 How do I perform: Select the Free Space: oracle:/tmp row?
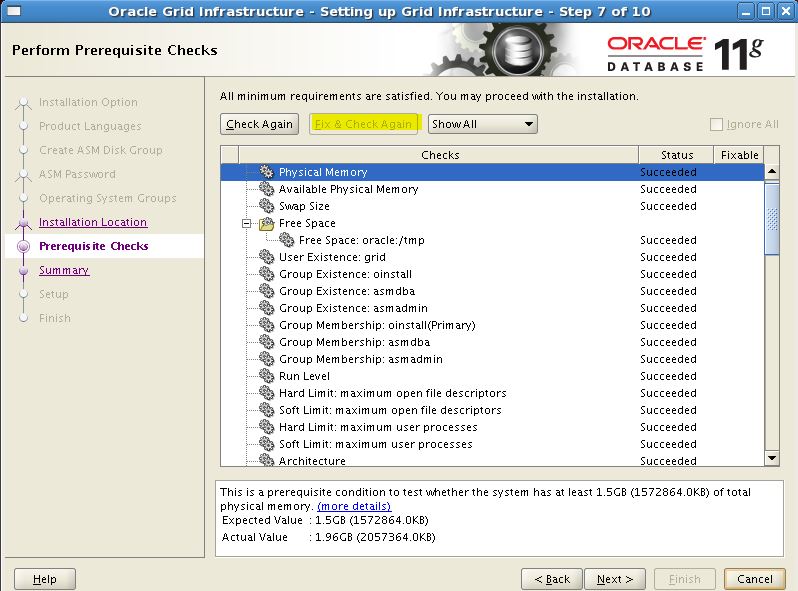tap(492, 240)
